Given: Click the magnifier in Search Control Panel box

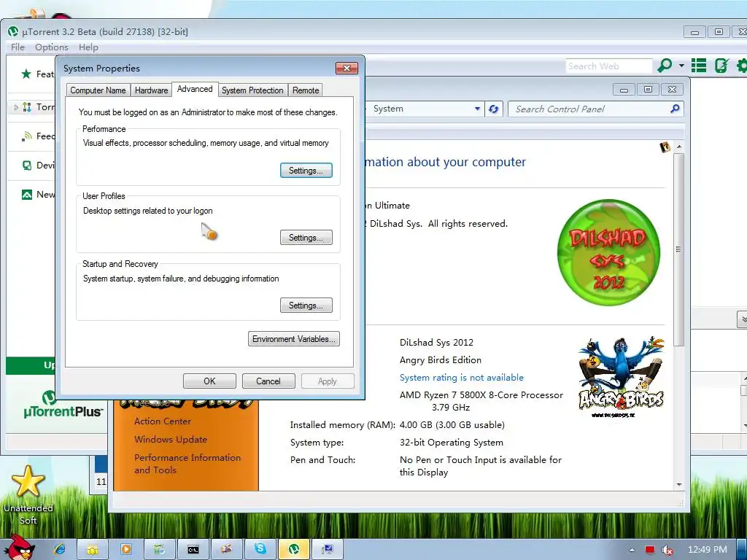Looking at the screenshot, I should coord(675,109).
